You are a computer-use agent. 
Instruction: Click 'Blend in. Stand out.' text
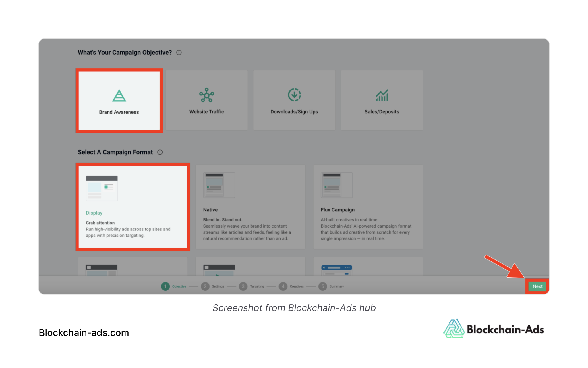click(x=223, y=220)
